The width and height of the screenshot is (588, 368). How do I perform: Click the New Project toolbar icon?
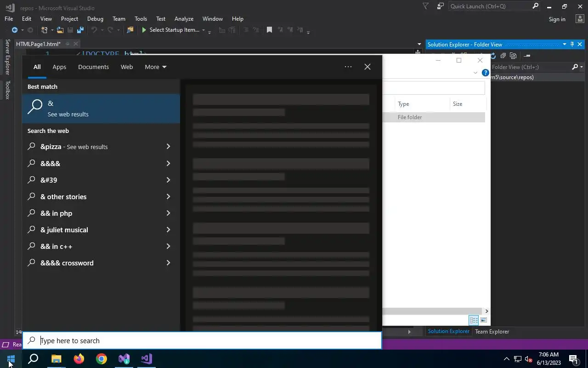click(44, 30)
